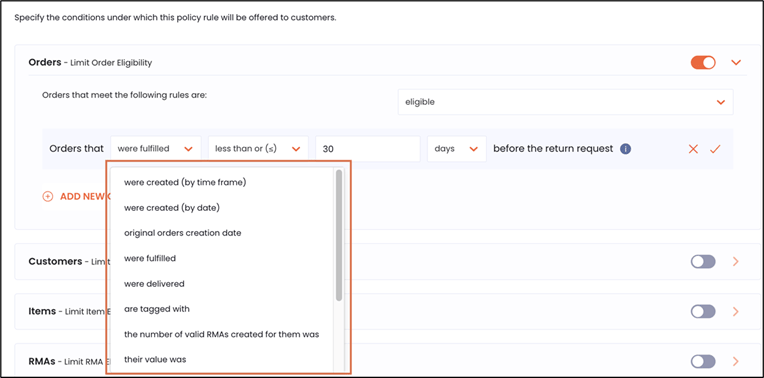Collapse the Orders section chevron
764x378 pixels.
tap(736, 62)
